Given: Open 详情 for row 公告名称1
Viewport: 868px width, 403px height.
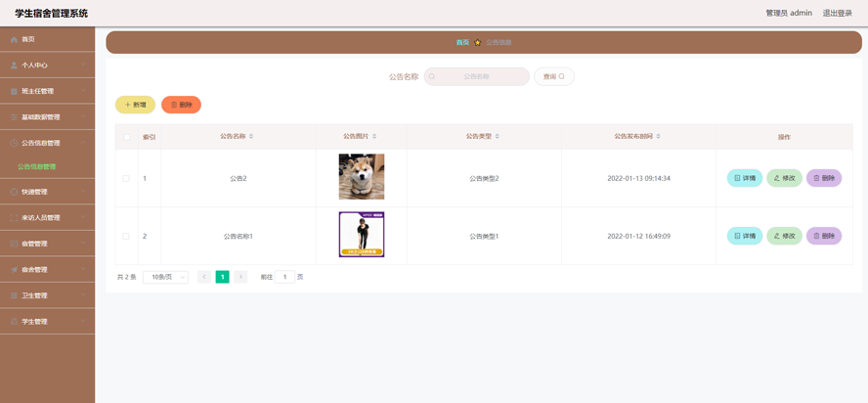Looking at the screenshot, I should [x=745, y=236].
